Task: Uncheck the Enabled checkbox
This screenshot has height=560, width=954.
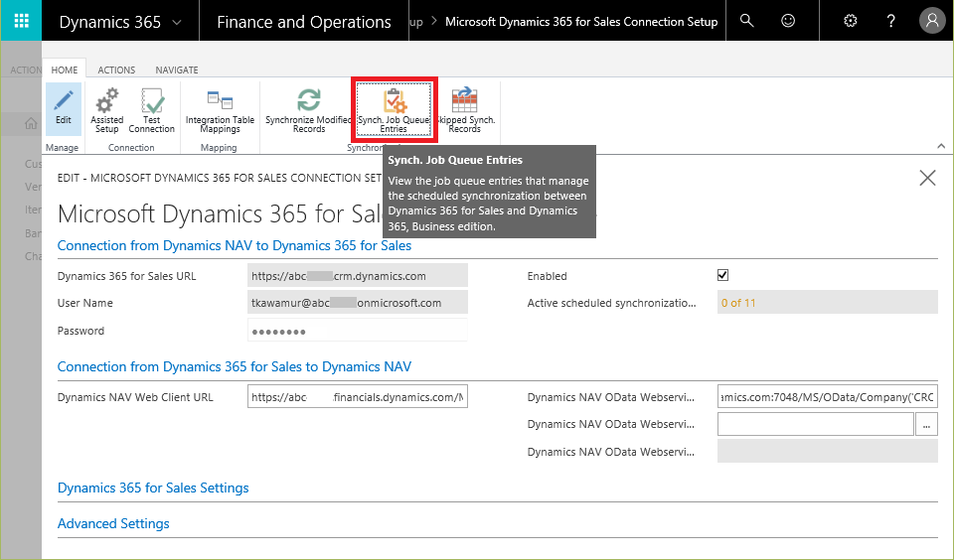Action: [722, 275]
